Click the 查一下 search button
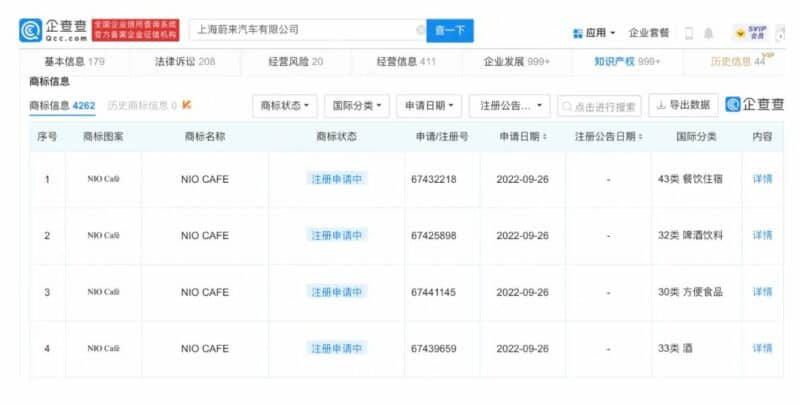Image resolution: width=800 pixels, height=405 pixels. coord(450,31)
